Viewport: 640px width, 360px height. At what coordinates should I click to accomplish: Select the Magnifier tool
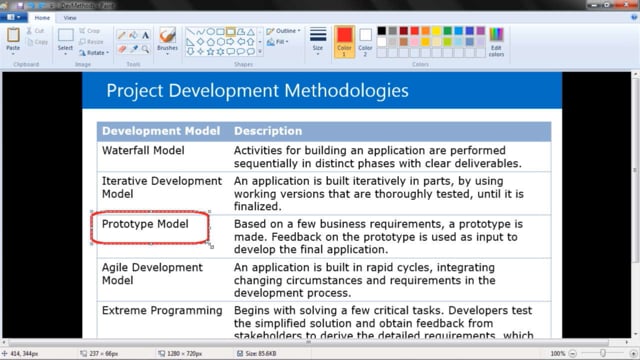pos(145,49)
